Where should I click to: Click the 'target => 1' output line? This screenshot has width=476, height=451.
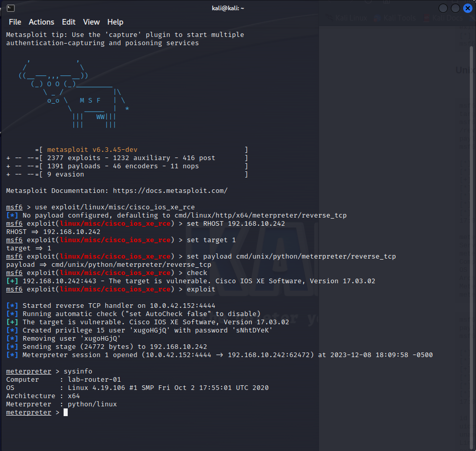click(29, 248)
